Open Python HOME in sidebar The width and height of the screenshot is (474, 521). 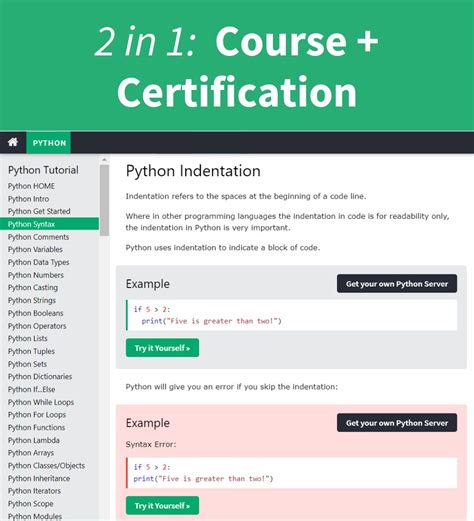tap(31, 186)
